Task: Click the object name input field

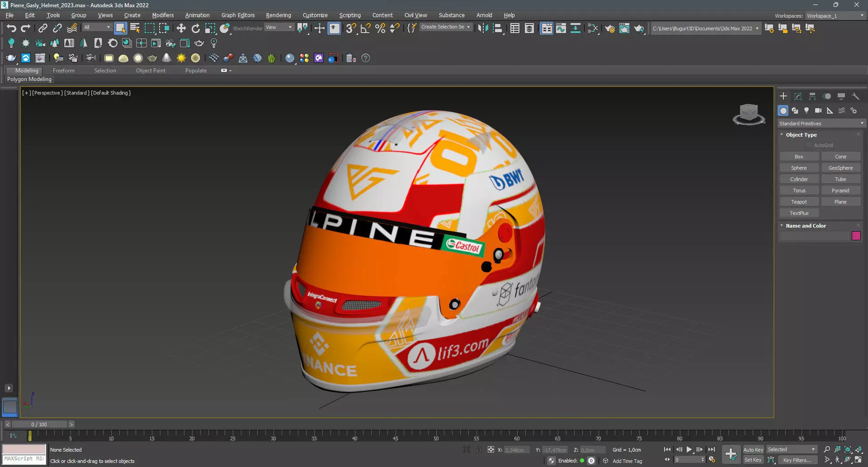Action: pyautogui.click(x=815, y=236)
